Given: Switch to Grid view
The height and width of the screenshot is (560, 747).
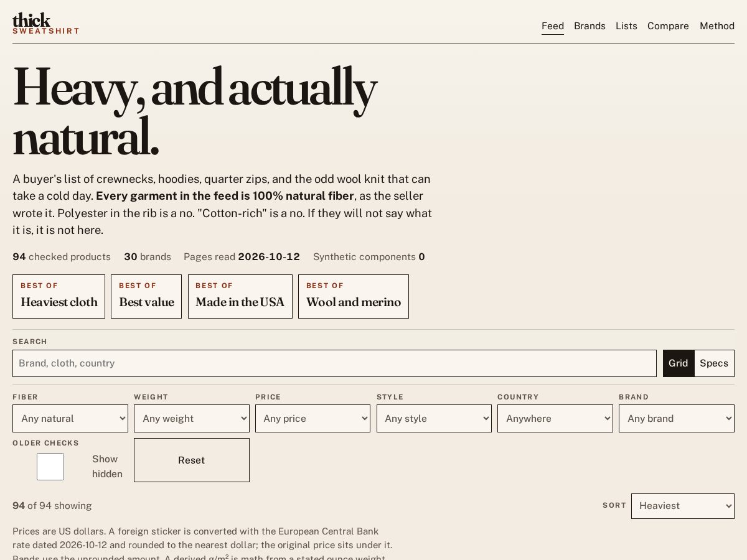Looking at the screenshot, I should click(x=679, y=363).
